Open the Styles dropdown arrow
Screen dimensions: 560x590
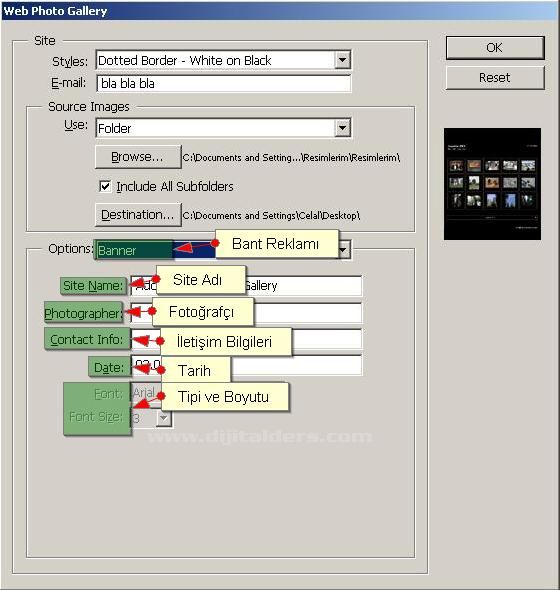342,60
